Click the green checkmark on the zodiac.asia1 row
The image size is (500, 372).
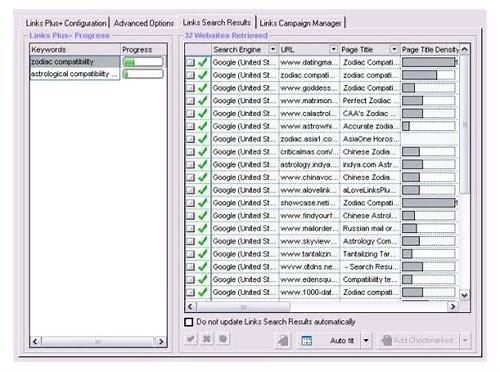(x=202, y=139)
